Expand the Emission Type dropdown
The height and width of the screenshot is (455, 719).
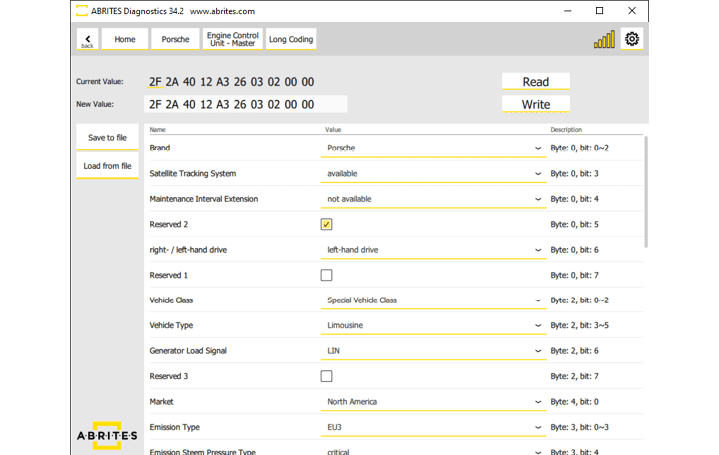434,427
